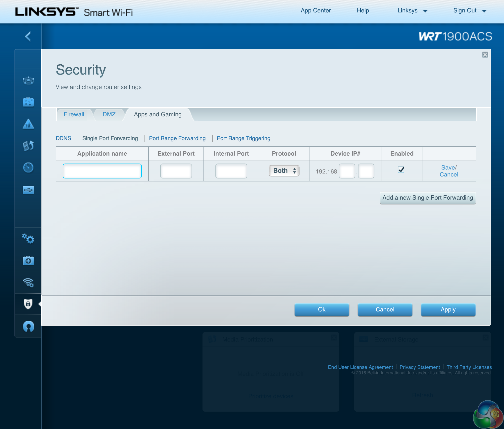Uncheck the Enabled checkbox
The height and width of the screenshot is (429, 504).
401,170
